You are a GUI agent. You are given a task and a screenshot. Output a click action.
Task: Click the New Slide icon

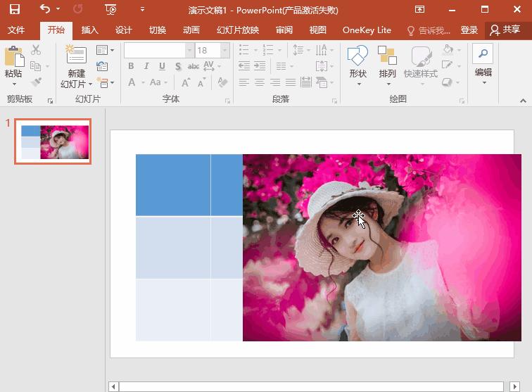click(75, 56)
